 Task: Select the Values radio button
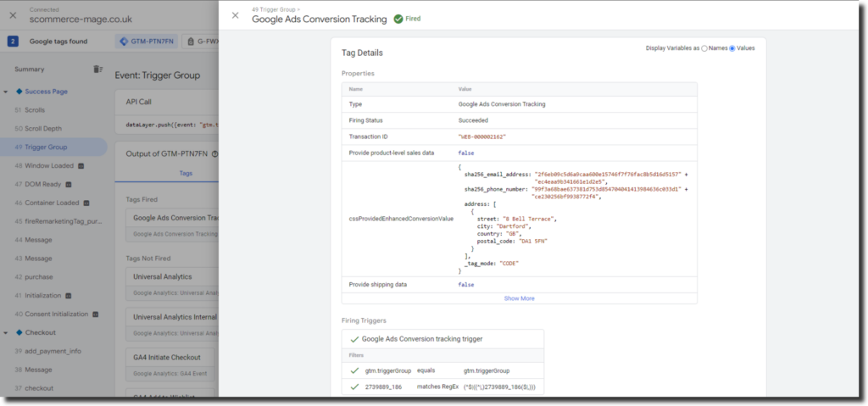point(732,48)
